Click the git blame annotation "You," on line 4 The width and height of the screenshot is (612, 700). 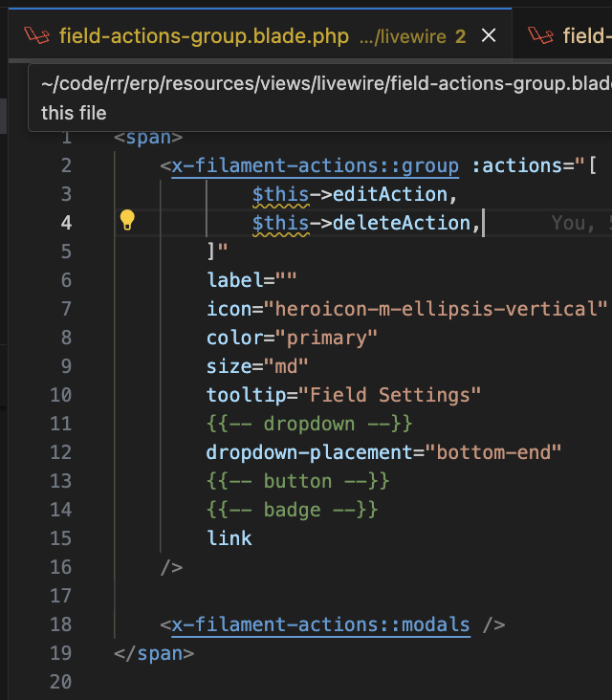[572, 223]
